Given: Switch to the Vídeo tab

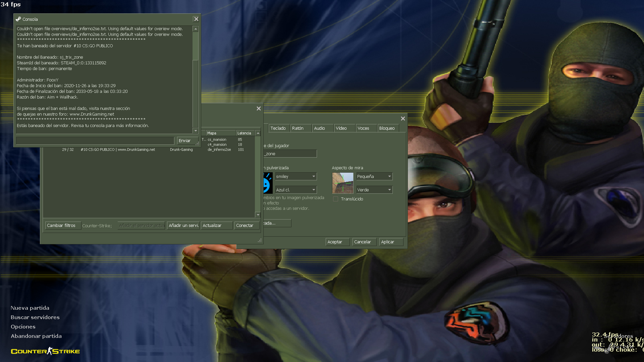Looking at the screenshot, I should (x=344, y=128).
